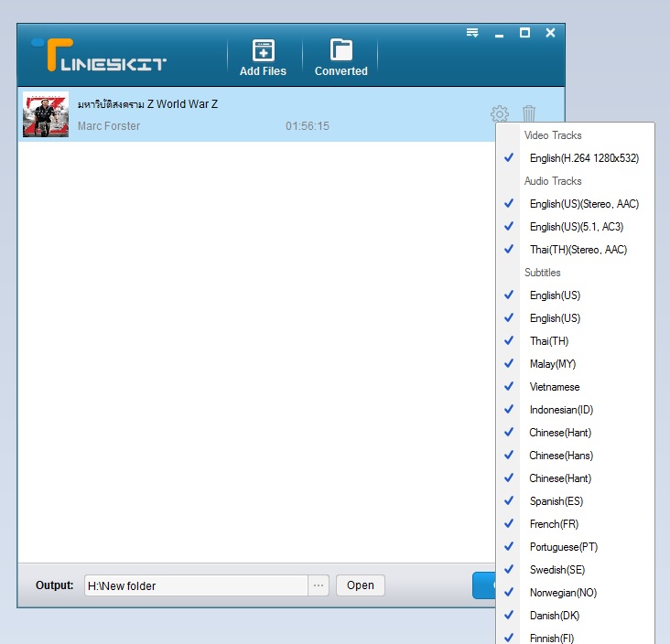Click the 01:56:15 duration text
The image size is (670, 644).
click(x=308, y=126)
